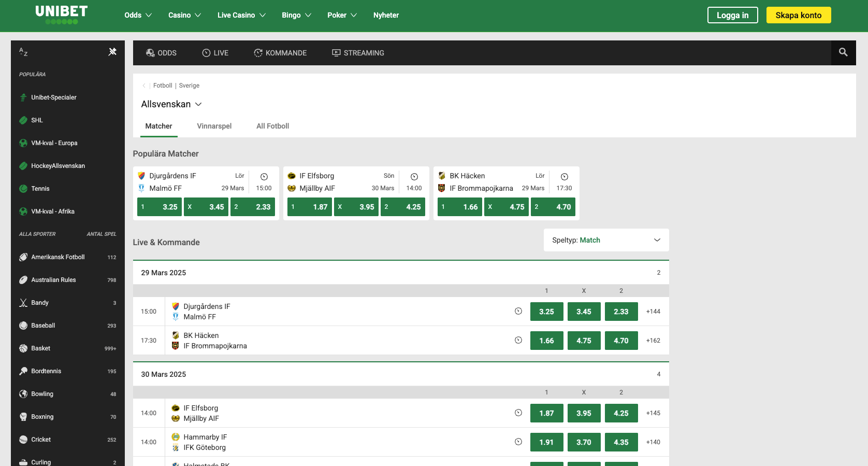Click the Bowling ball icon
Viewport: 868px width, 466px height.
tap(23, 394)
